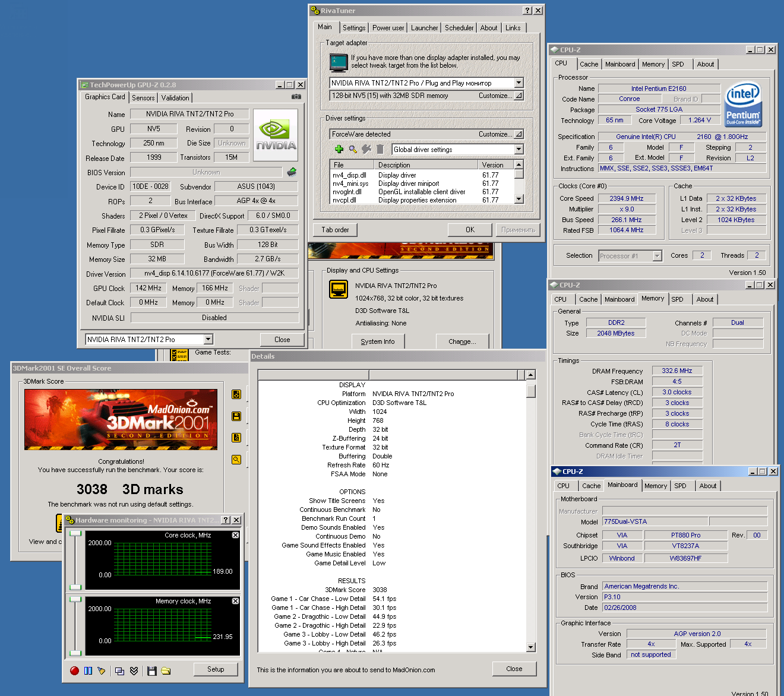
Task: Click the NVIDIA logo in GPU-Z
Action: (276, 135)
